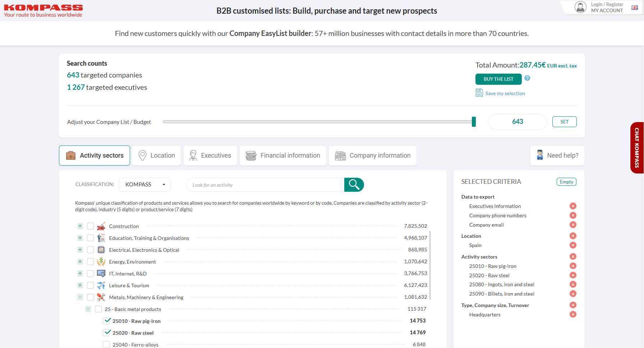Click the UK flag language icon
The width and height of the screenshot is (644, 348).
pyautogui.click(x=635, y=8)
